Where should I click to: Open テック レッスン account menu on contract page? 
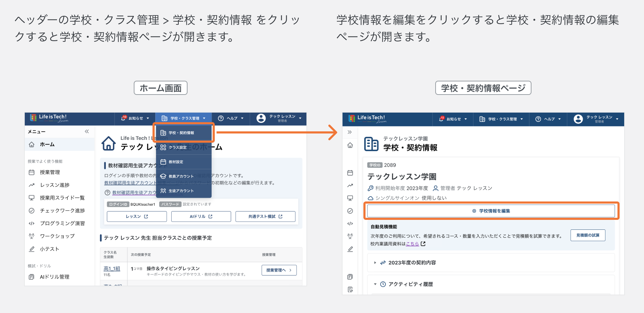click(x=596, y=119)
